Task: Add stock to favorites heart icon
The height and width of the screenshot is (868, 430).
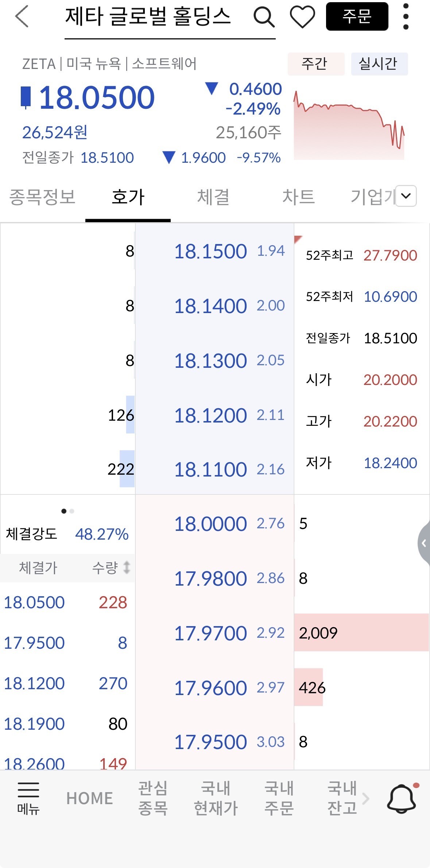Action: click(x=302, y=17)
